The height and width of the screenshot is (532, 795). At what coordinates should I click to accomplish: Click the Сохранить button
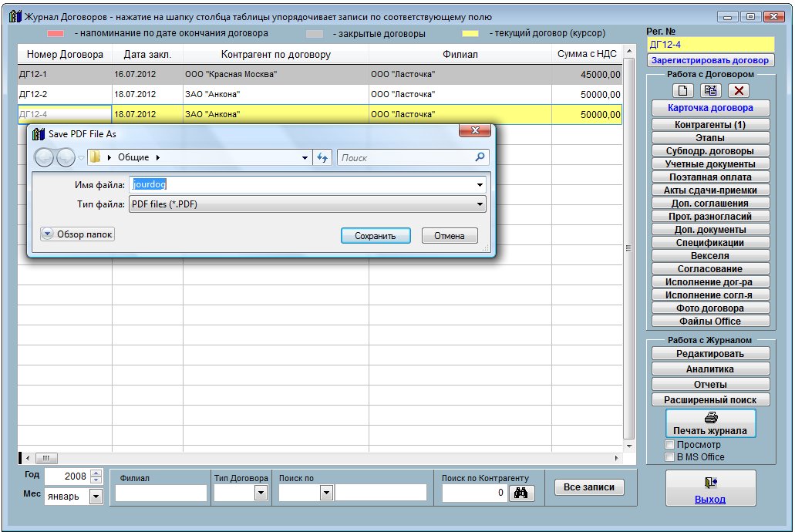pyautogui.click(x=376, y=236)
